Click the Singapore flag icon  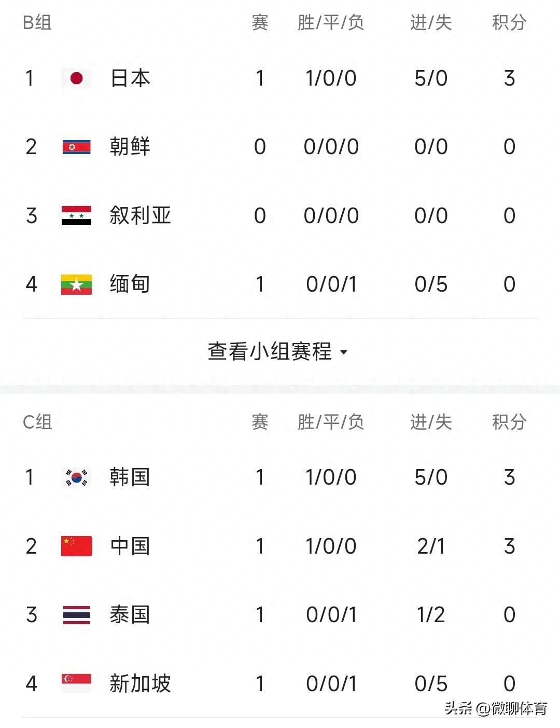[76, 683]
